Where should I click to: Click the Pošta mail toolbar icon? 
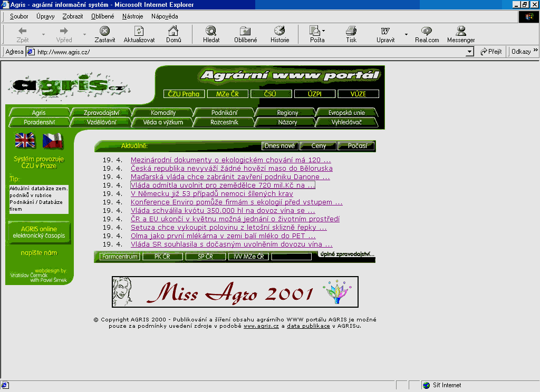coord(315,34)
